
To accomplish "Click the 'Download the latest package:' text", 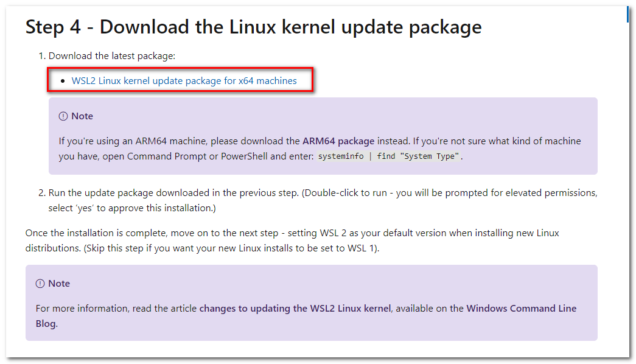I will coord(112,56).
